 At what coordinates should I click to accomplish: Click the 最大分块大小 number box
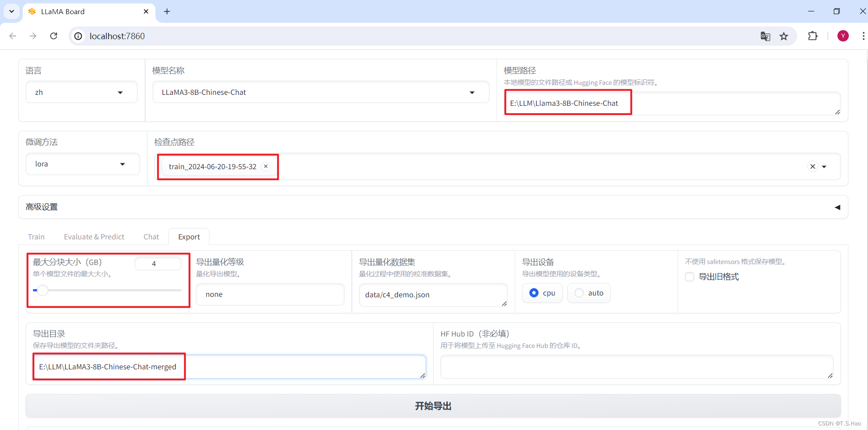(158, 264)
